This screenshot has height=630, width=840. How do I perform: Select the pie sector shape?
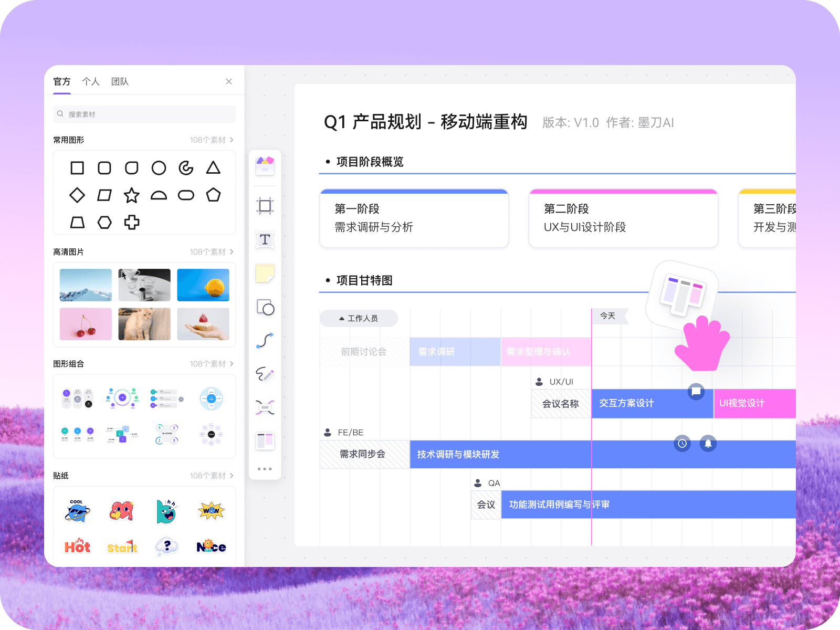pos(186,168)
